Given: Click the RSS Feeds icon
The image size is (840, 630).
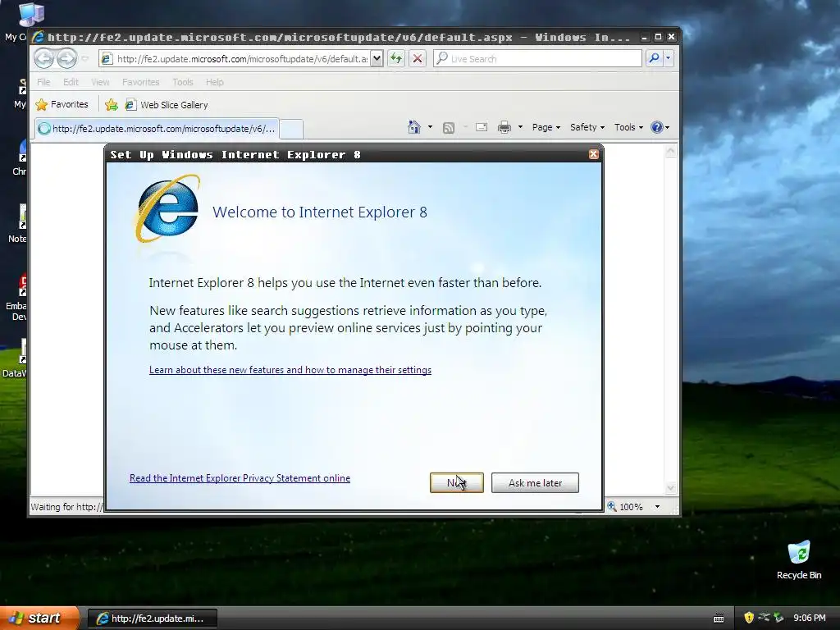Looking at the screenshot, I should tap(449, 127).
